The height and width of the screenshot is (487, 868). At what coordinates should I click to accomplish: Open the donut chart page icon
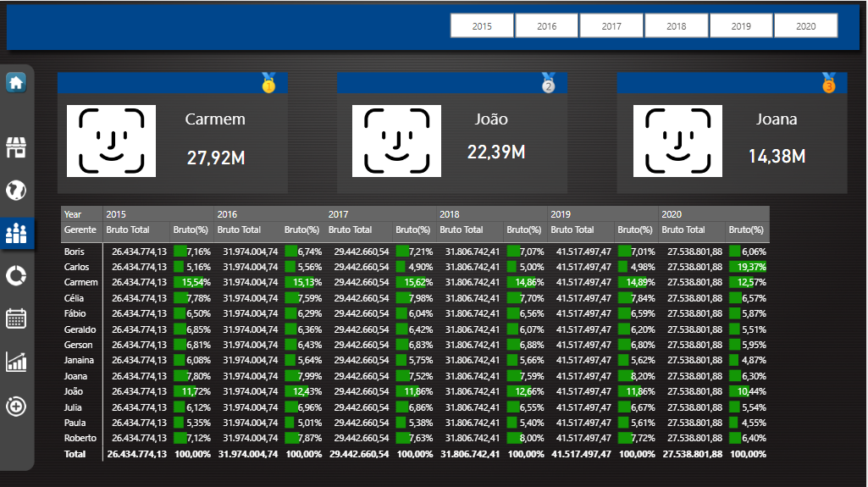click(16, 275)
